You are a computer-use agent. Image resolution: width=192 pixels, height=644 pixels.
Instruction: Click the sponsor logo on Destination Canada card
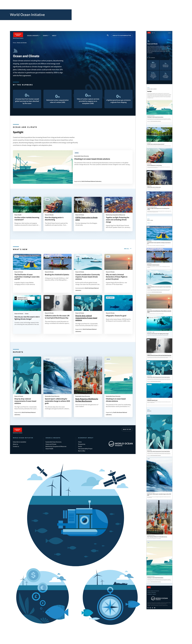(x=16, y=298)
